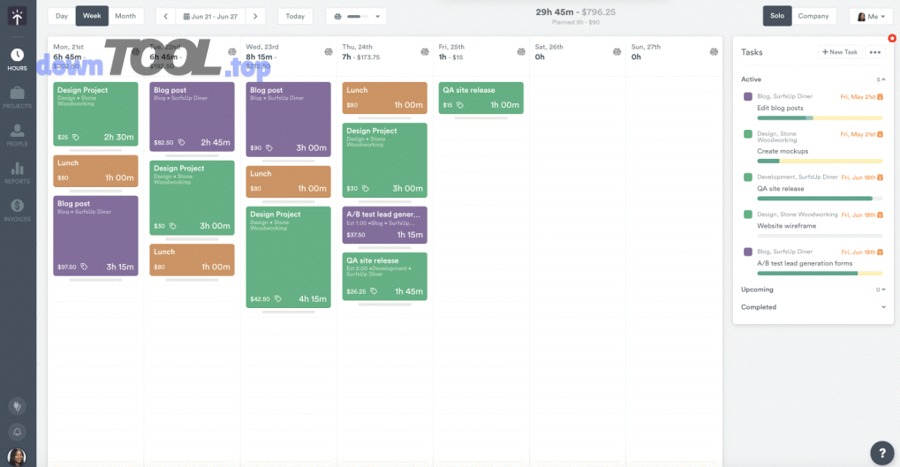The width and height of the screenshot is (900, 467).
Task: Open the help question mark button
Action: [x=881, y=451]
